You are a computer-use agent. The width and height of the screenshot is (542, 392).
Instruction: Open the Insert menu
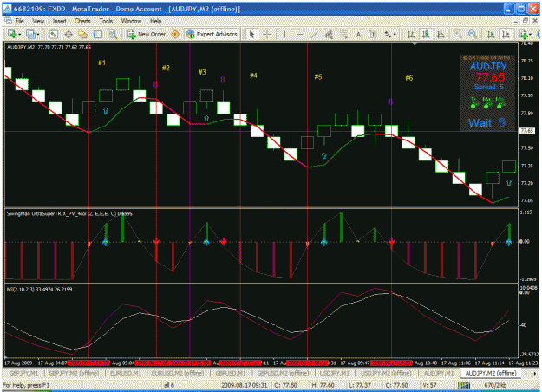(60, 21)
